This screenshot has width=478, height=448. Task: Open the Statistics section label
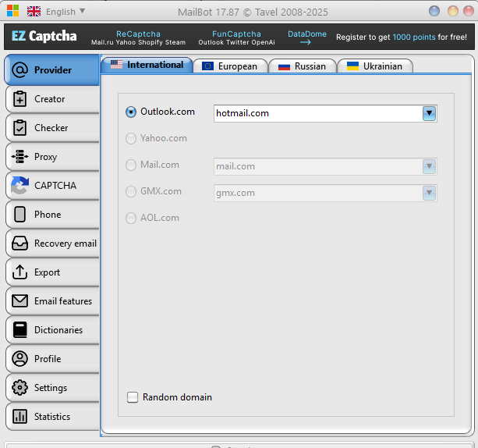tap(52, 417)
